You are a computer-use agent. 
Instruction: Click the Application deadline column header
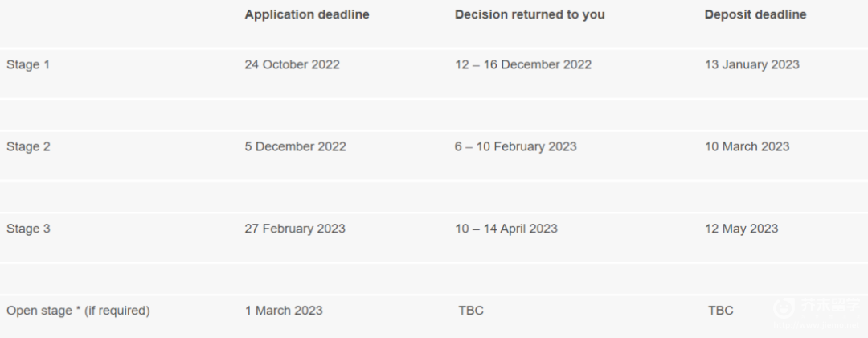(x=307, y=15)
